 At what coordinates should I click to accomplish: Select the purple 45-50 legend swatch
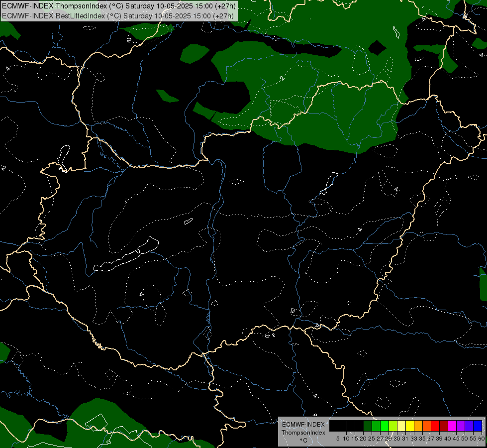click(460, 426)
